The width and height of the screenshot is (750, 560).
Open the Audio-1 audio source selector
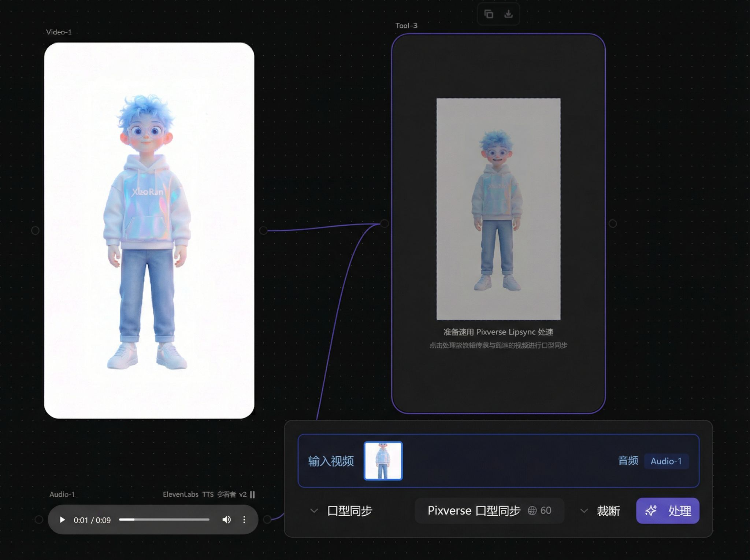[x=667, y=461]
